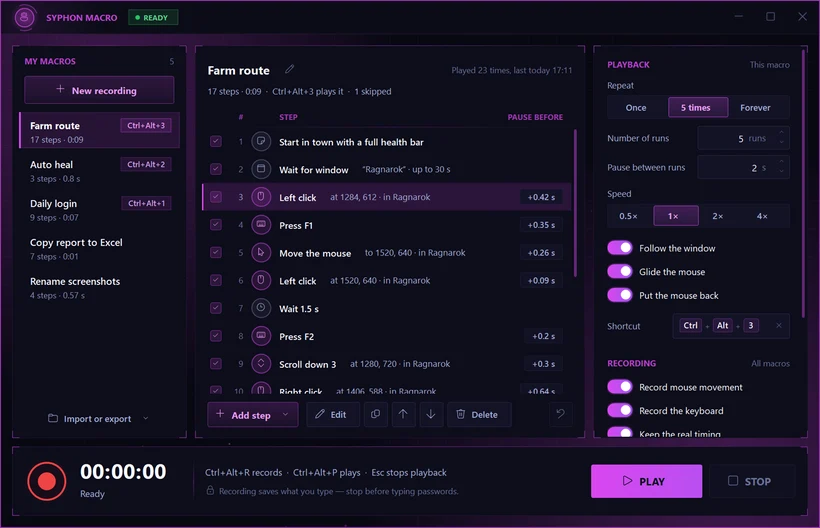This screenshot has width=820, height=528.
Task: Expand the Import or export chevron
Action: coord(146,418)
